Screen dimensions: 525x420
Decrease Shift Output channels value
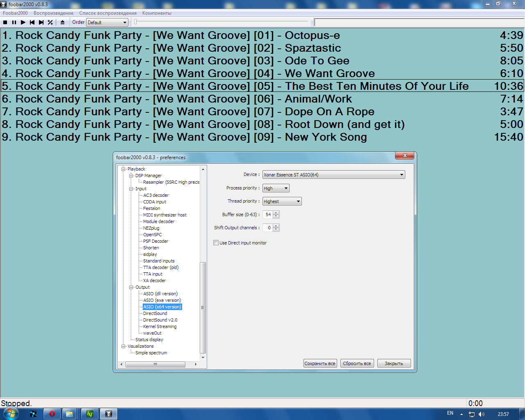click(276, 230)
